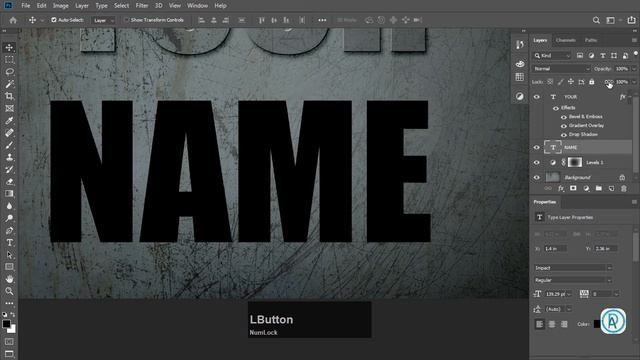Select the Blur tool
The image size is (640, 360).
click(x=9, y=206)
